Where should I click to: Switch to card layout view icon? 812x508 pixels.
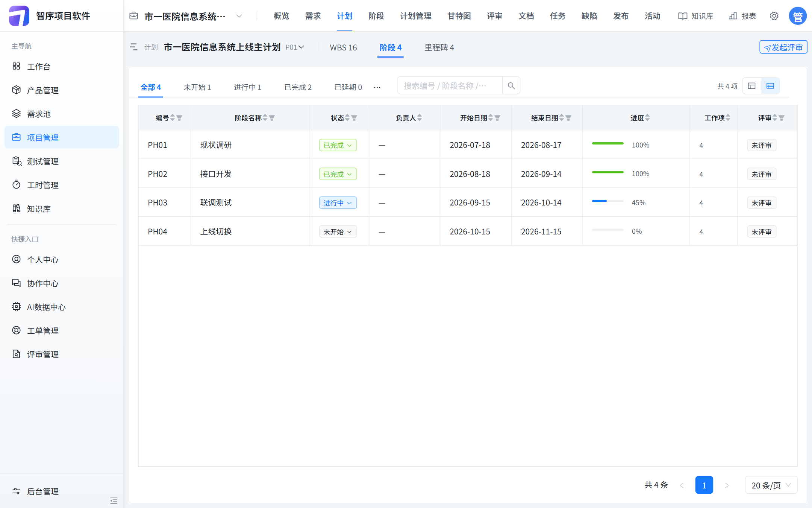(x=752, y=86)
